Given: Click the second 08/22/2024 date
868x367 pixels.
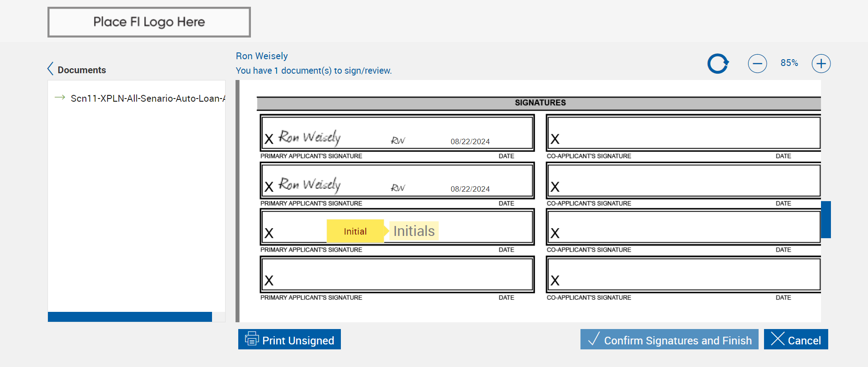Looking at the screenshot, I should (x=470, y=189).
